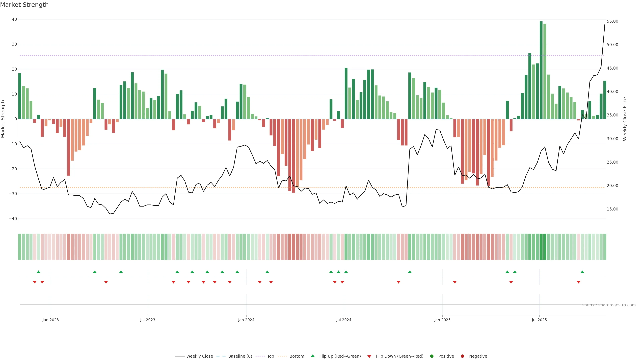This screenshot has height=362, width=644.
Task: Toggle the Baseline (0) legend item
Action: point(234,356)
